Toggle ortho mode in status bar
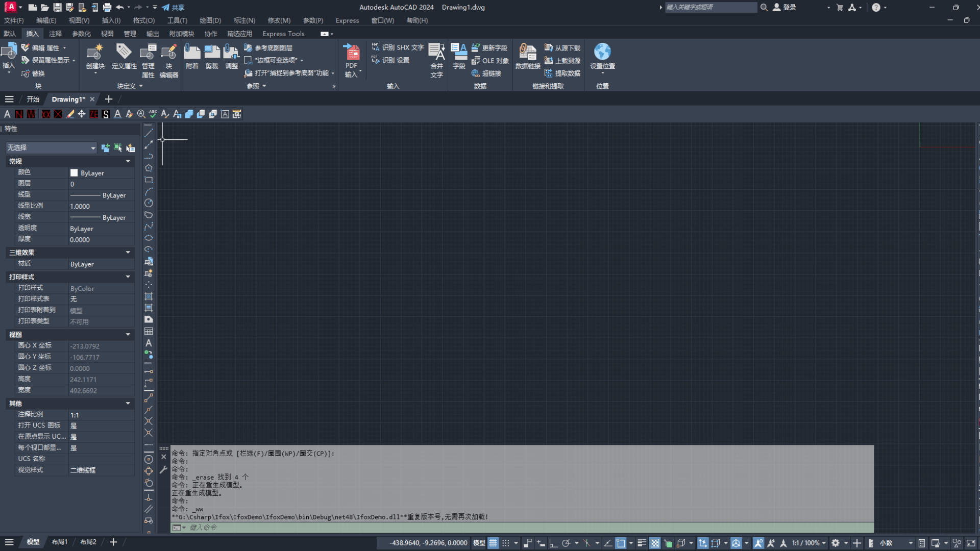Image resolution: width=980 pixels, height=551 pixels. click(553, 543)
